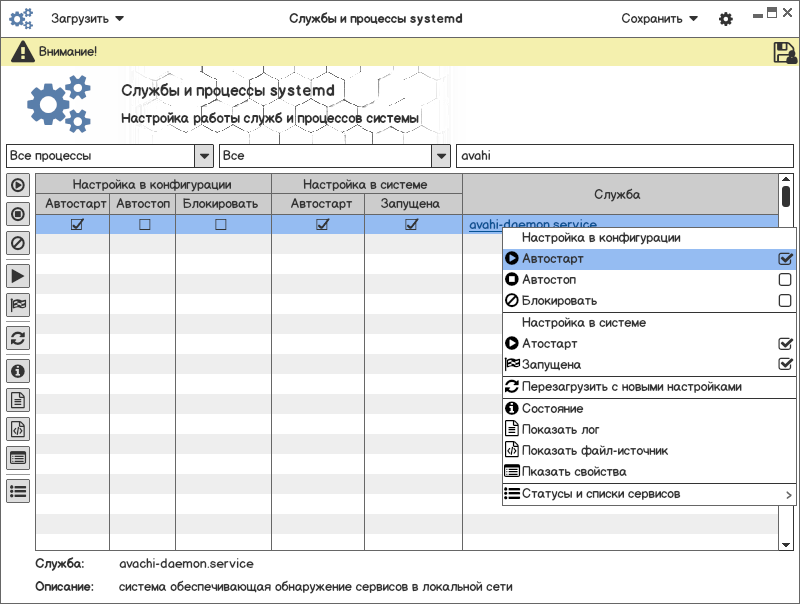
Task: Expand the Загрузить dropdown menu
Action: pos(88,18)
